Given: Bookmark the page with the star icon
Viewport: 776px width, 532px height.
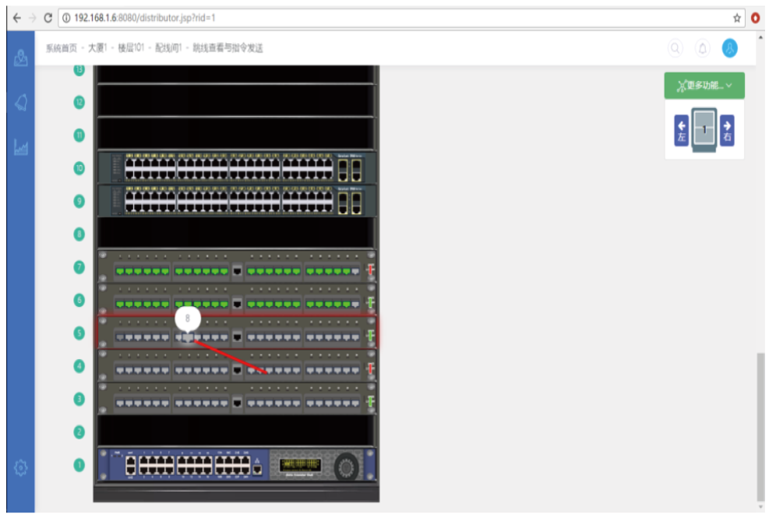Looking at the screenshot, I should (736, 17).
